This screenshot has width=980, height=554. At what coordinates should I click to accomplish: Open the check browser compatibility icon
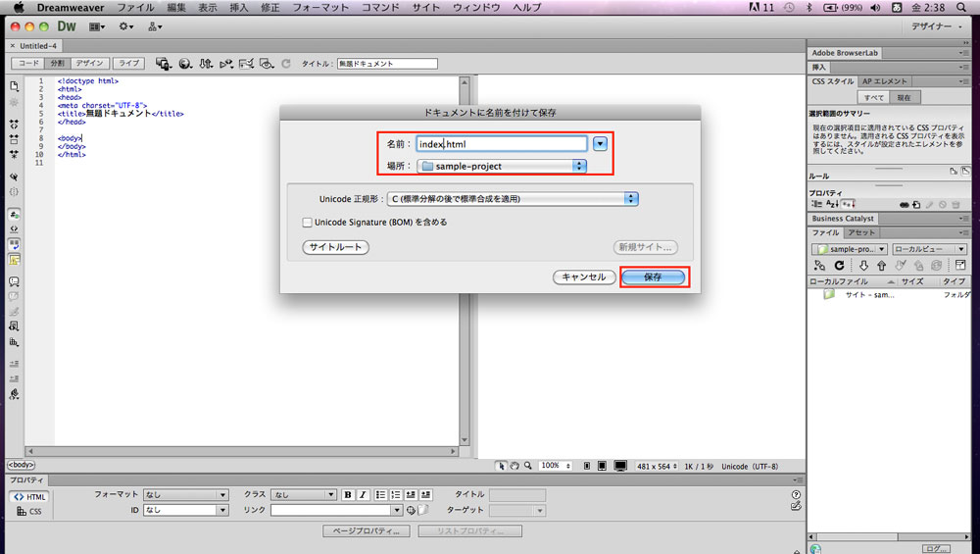246,63
